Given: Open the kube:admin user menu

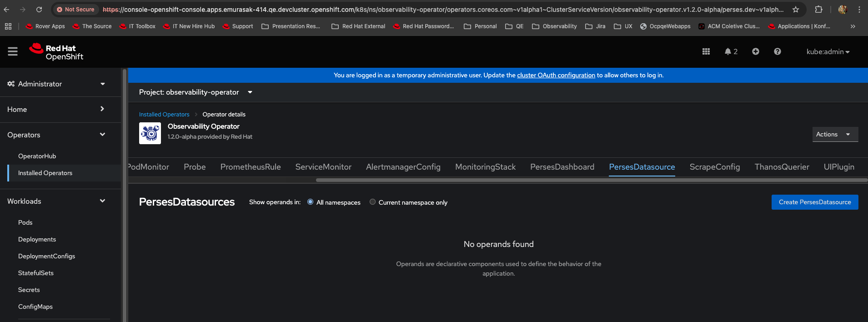Looking at the screenshot, I should tap(828, 52).
